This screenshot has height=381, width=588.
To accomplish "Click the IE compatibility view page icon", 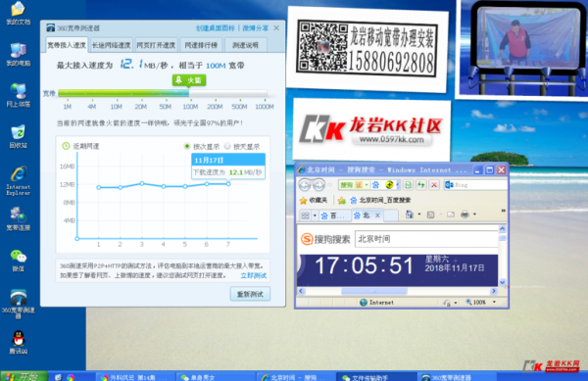I will click(x=408, y=185).
